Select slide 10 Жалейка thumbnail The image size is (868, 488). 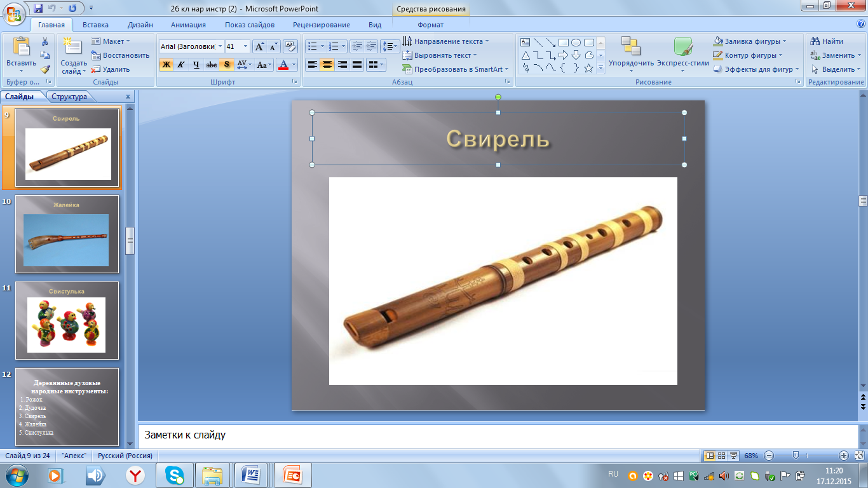point(67,234)
